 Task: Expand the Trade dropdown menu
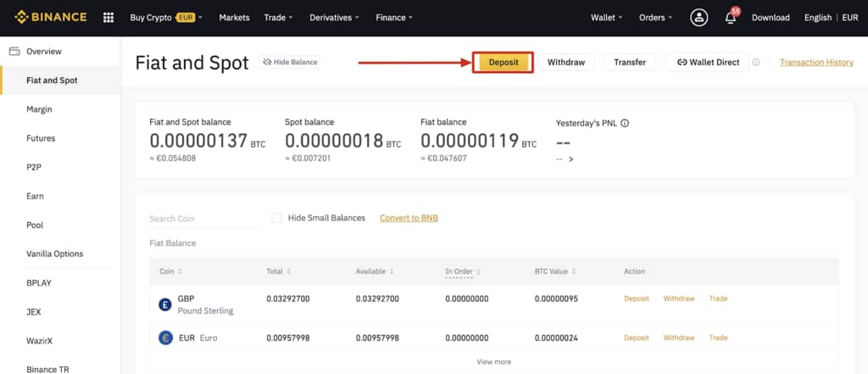[x=278, y=17]
